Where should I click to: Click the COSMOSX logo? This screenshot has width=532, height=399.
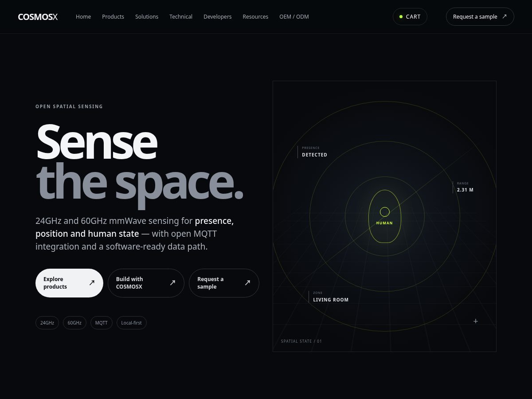(x=38, y=17)
